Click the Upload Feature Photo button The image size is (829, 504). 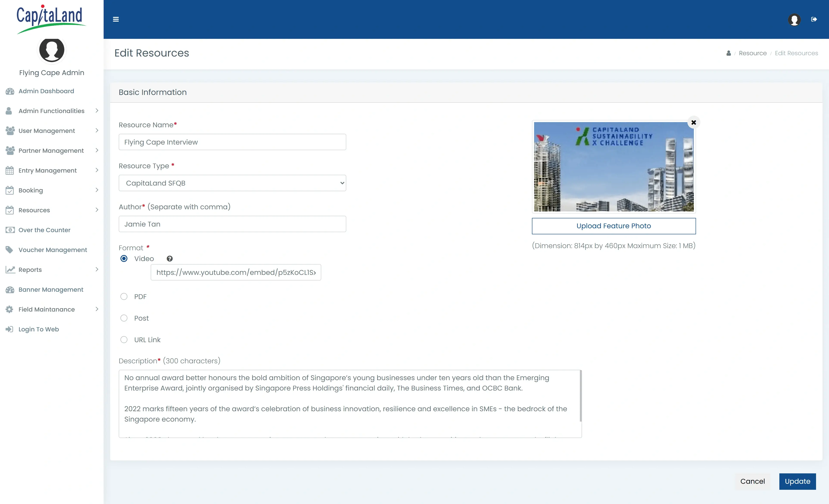(x=613, y=226)
